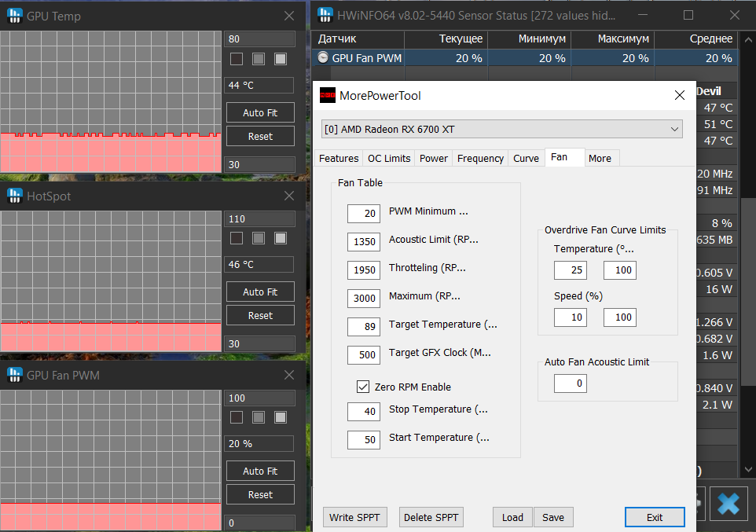
Task: Switch to the OC Limits tab
Action: coord(388,158)
